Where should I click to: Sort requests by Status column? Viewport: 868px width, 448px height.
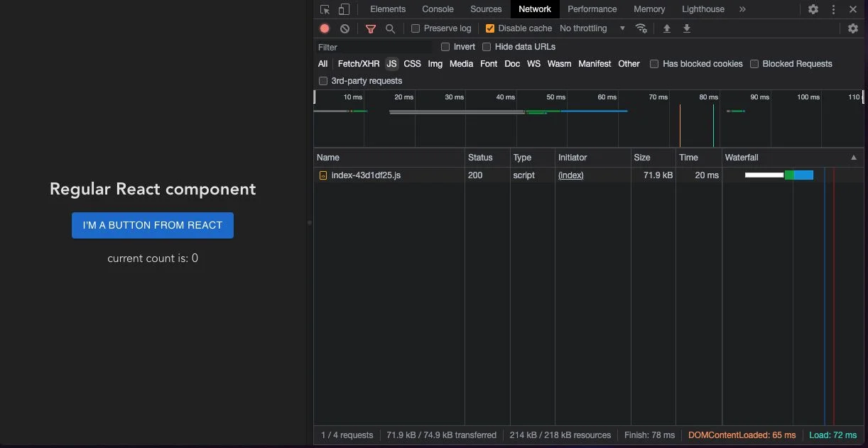point(487,158)
